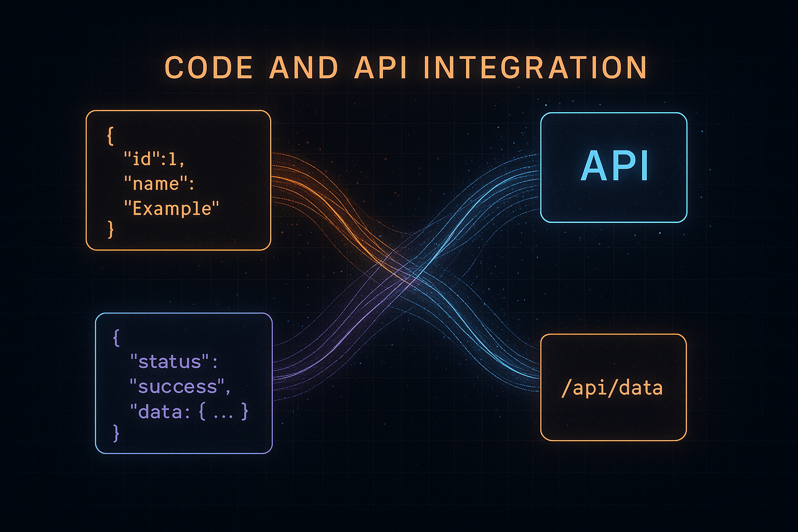798x532 pixels.
Task: Click the word AND in the title
Action: coord(304,68)
